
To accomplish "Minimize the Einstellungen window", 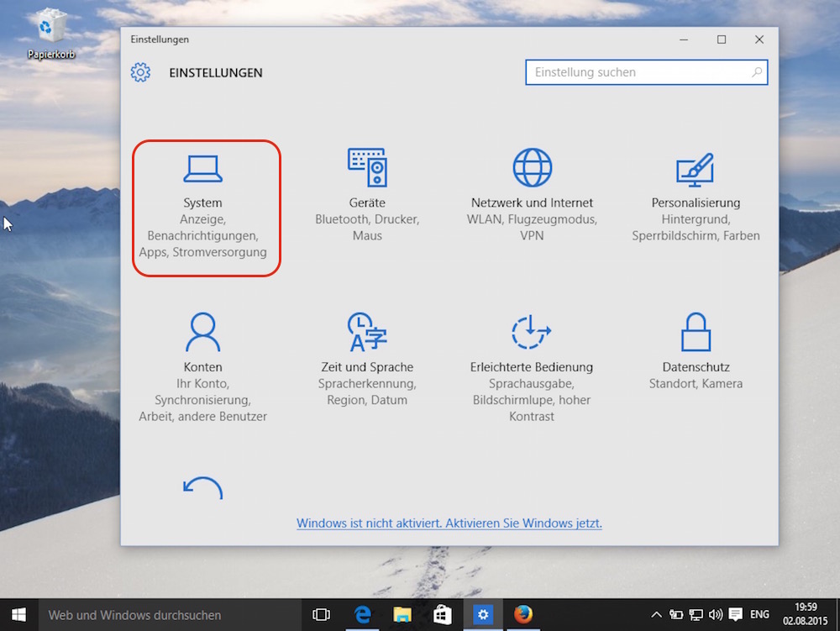I will click(684, 39).
